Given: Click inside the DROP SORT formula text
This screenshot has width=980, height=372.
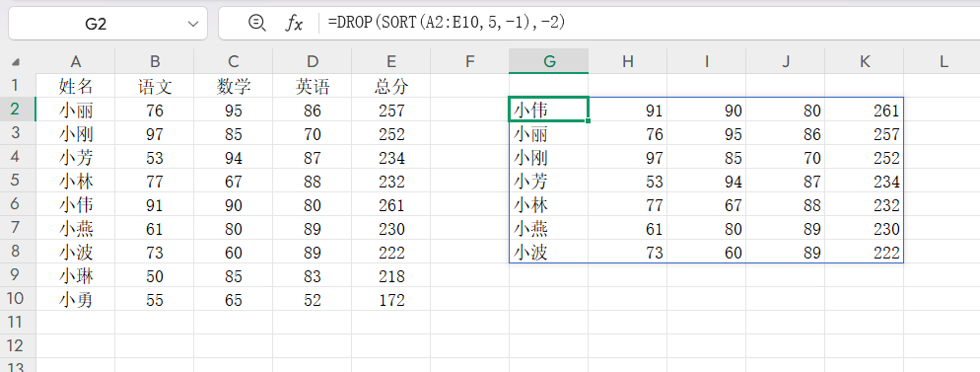Looking at the screenshot, I should 447,23.
